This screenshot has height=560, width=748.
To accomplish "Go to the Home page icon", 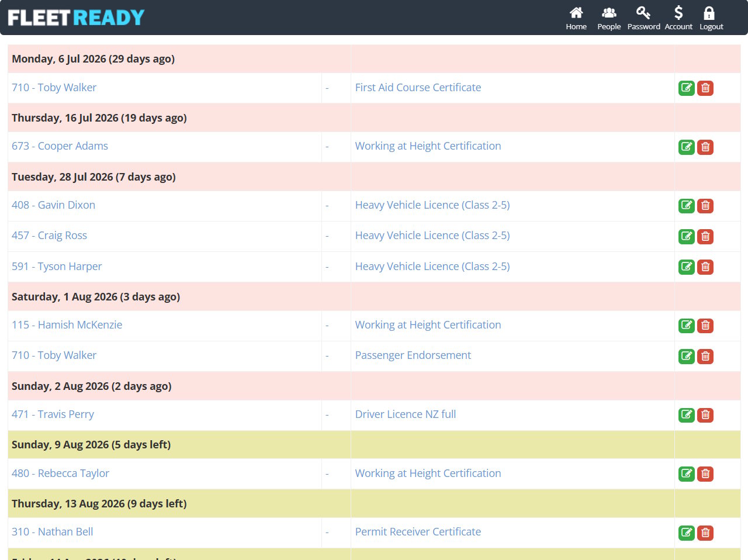I will (576, 13).
